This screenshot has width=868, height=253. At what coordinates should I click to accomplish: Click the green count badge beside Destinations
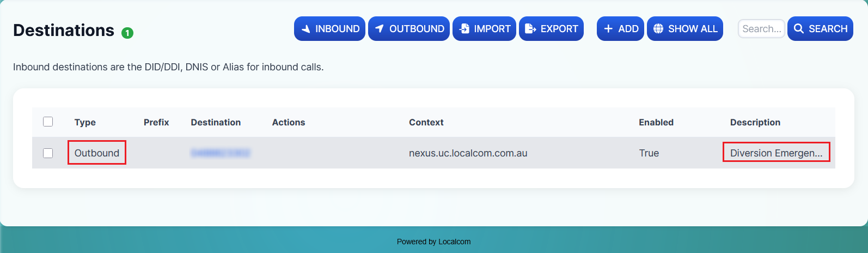pos(127,33)
